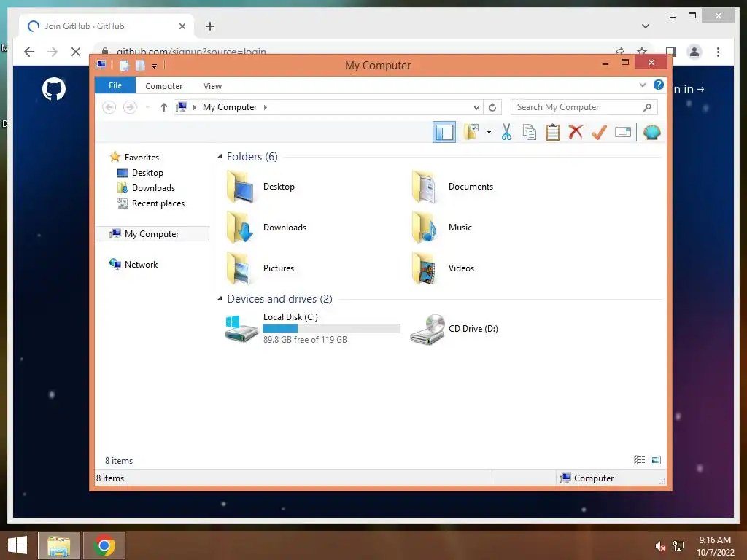
Task: Click Explorer's Back navigation arrow
Action: tap(109, 107)
